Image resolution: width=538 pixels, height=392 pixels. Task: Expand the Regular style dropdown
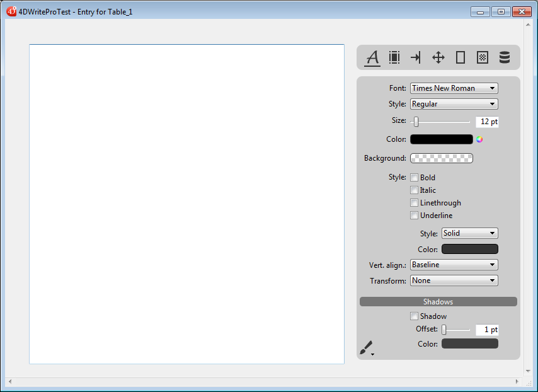[x=454, y=104]
